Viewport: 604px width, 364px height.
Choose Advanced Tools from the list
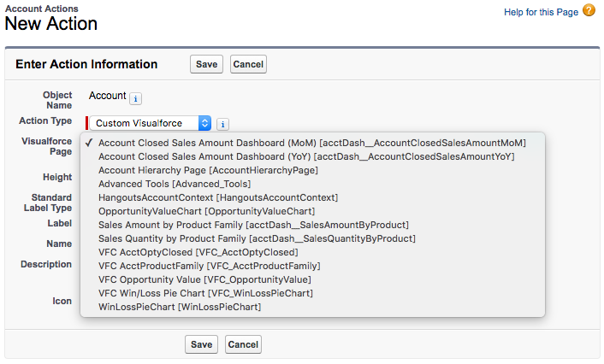[175, 184]
